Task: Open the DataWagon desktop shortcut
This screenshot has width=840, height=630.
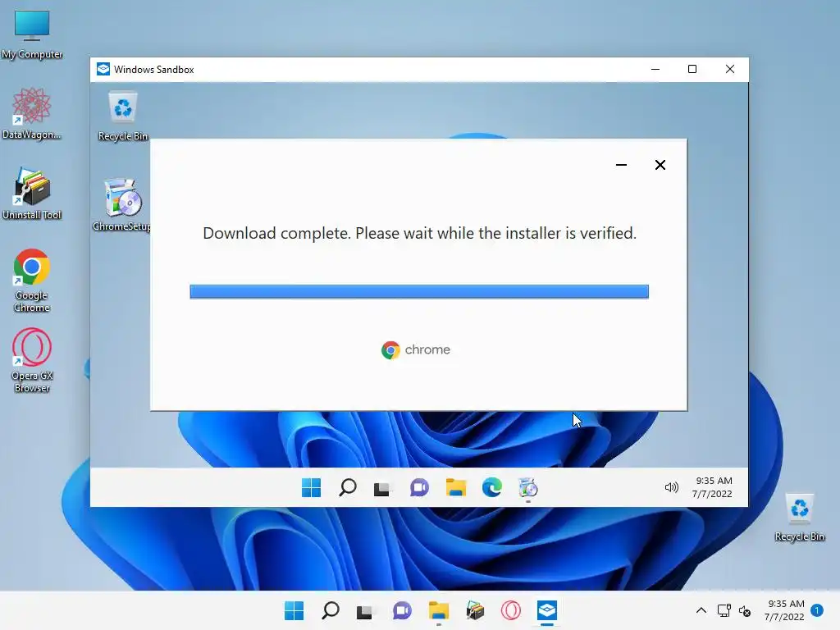Action: pyautogui.click(x=32, y=113)
